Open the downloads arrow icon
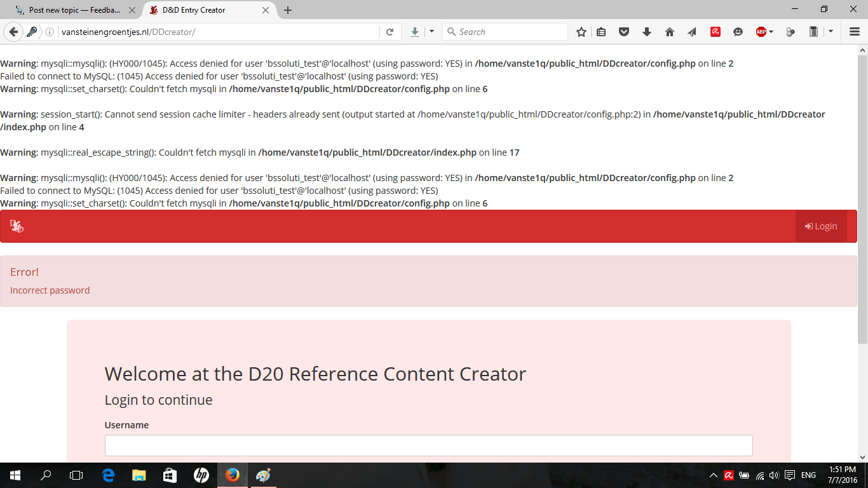 pyautogui.click(x=647, y=32)
